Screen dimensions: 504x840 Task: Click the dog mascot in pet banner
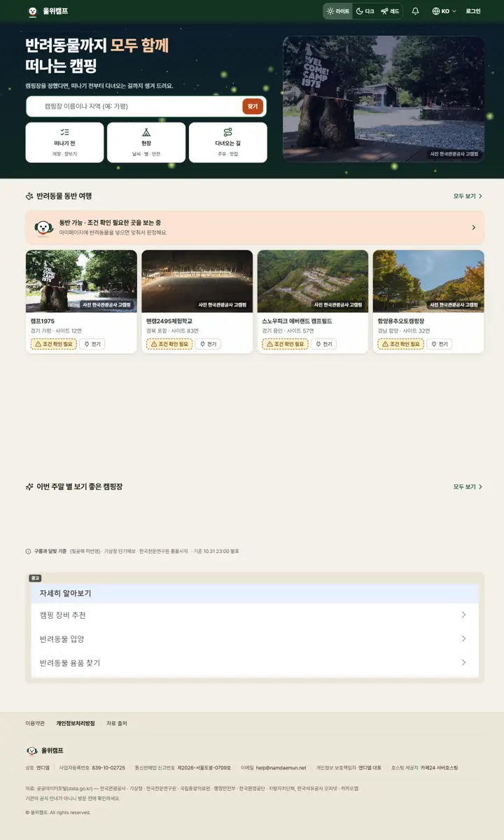44,227
